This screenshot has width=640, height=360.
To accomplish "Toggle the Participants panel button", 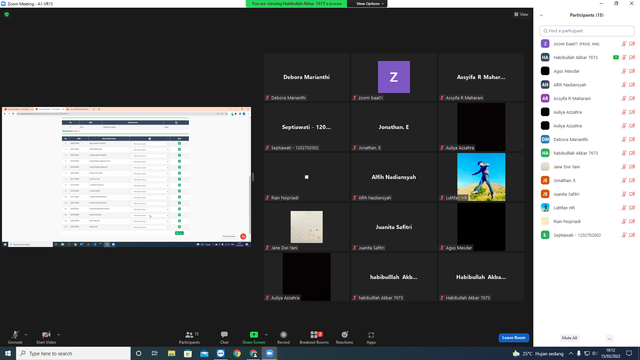I will pyautogui.click(x=189, y=337).
